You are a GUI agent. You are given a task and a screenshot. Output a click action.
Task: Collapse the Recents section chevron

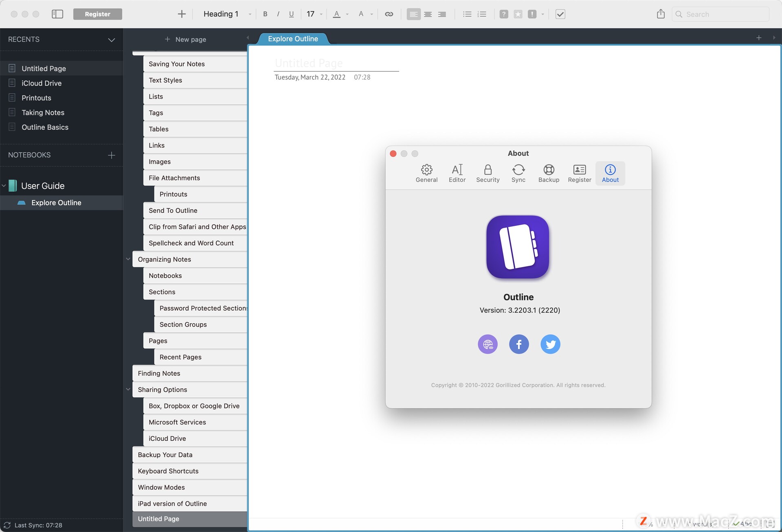click(111, 40)
